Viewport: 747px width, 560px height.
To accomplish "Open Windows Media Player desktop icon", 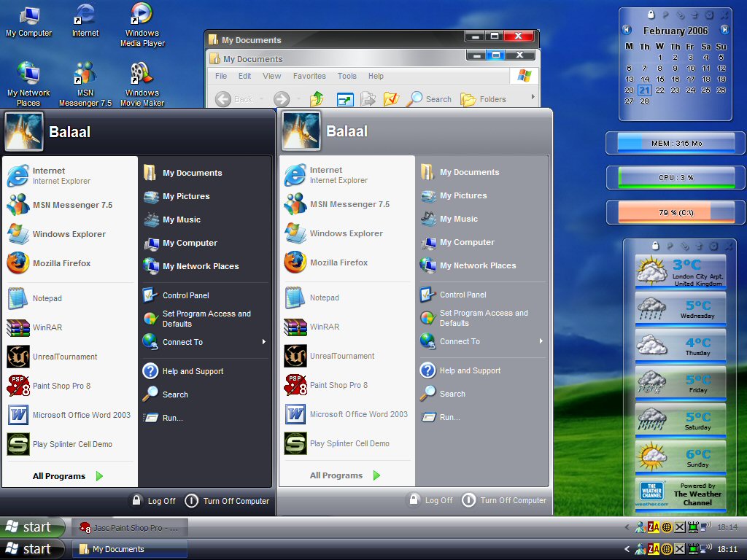I will coord(142,24).
